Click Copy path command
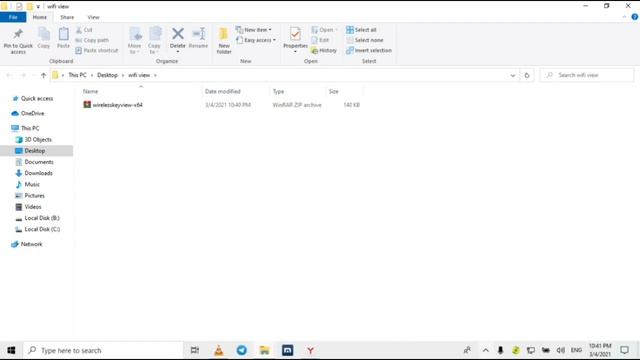640x360 pixels. (x=92, y=40)
